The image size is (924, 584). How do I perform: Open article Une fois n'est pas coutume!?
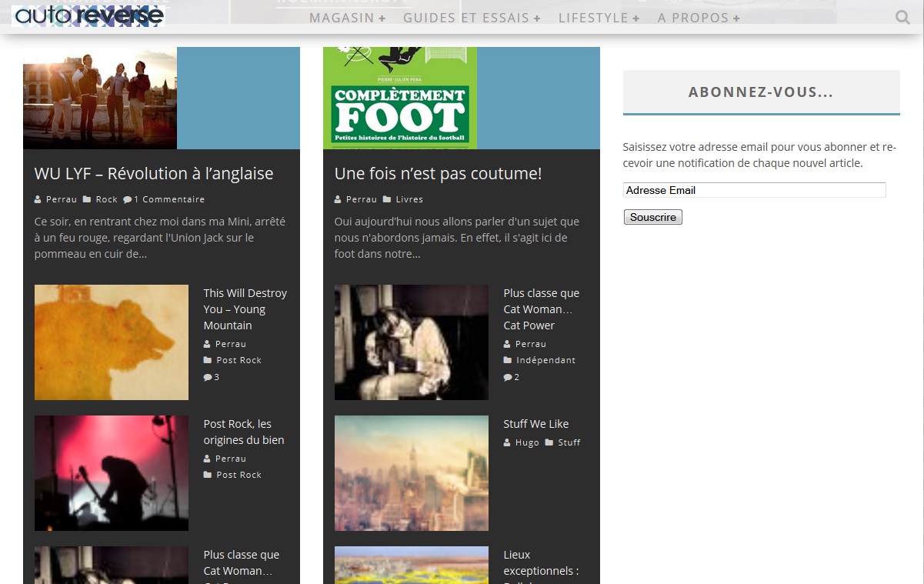tap(438, 174)
